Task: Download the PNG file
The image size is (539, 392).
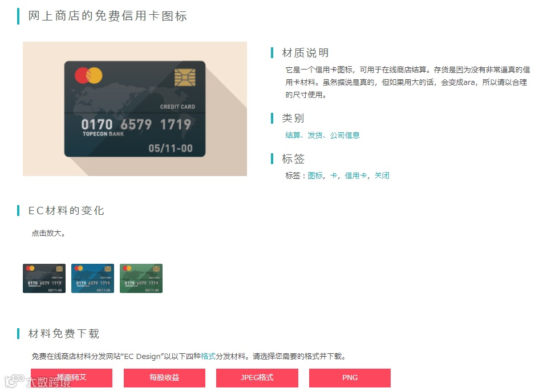Action: point(350,378)
